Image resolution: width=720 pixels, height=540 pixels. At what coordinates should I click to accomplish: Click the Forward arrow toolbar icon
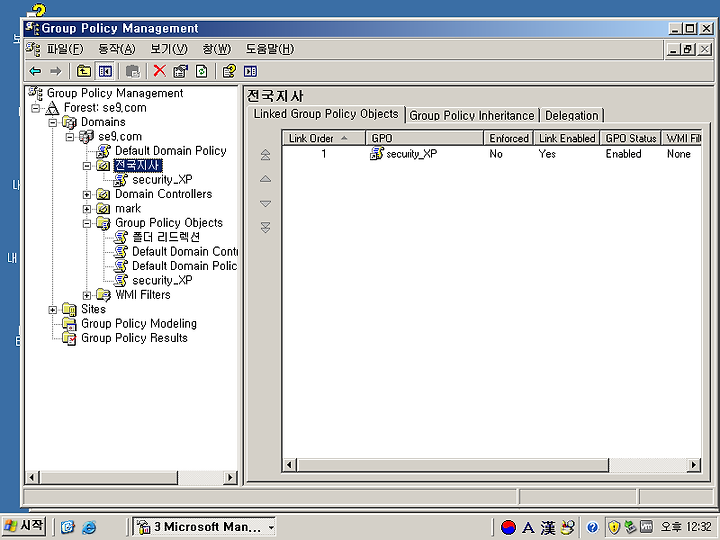pos(56,71)
